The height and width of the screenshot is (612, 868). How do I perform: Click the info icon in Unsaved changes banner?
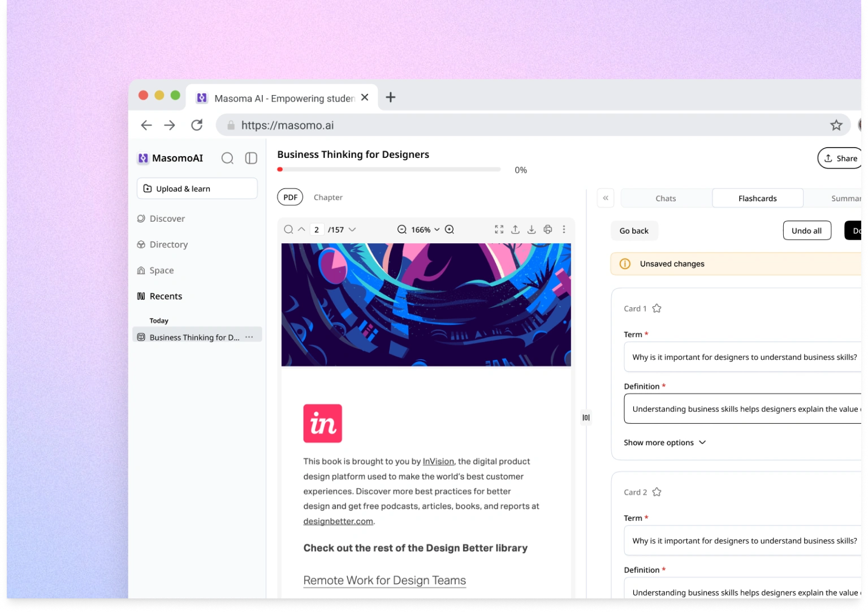(x=625, y=264)
